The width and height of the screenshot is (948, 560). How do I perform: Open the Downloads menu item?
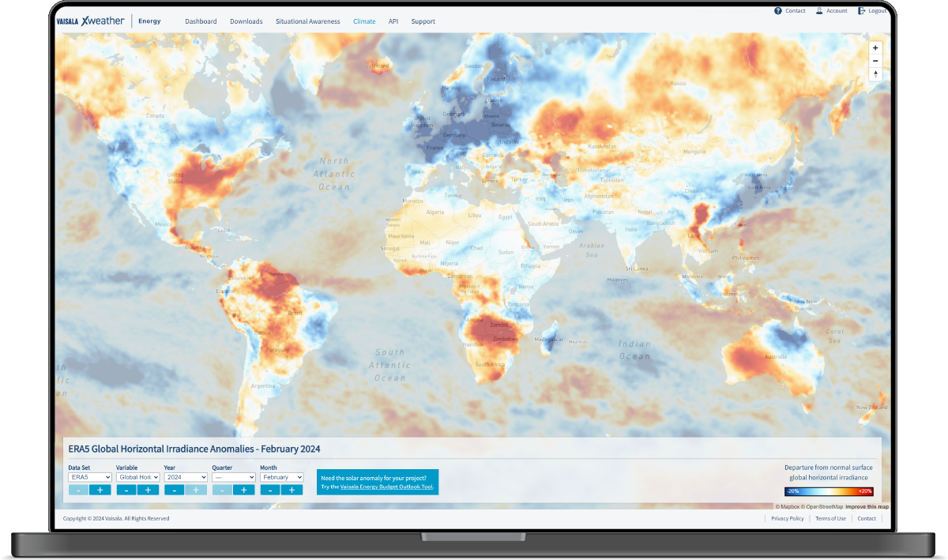246,21
